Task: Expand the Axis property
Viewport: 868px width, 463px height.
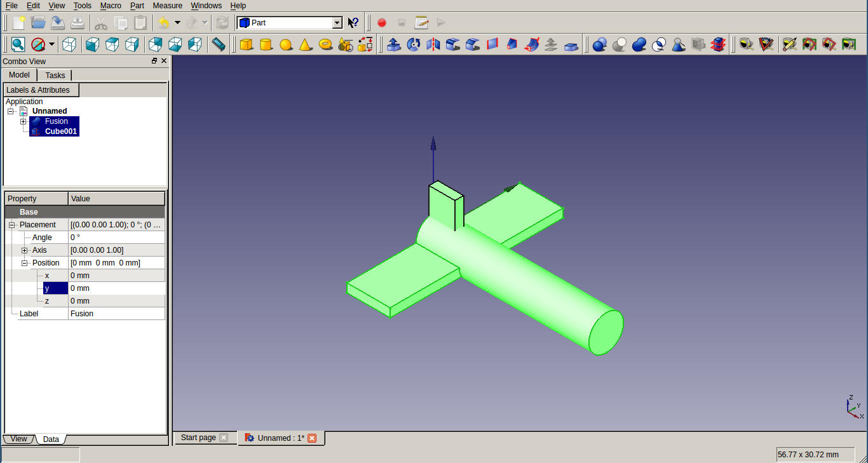Action: 24,250
